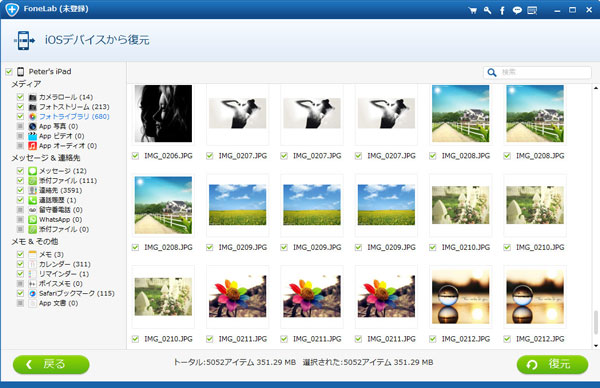
Task: Click the 検索 search input field
Action: [x=537, y=72]
